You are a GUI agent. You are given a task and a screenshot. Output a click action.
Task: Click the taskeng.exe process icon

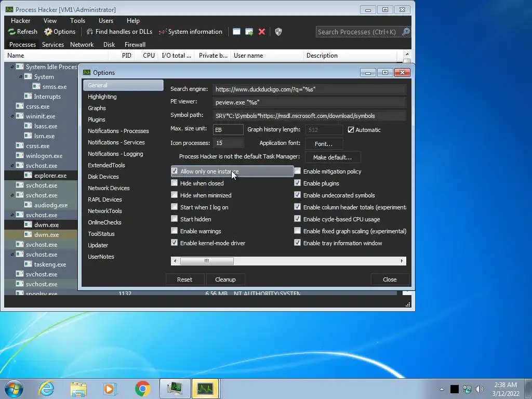coord(29,264)
